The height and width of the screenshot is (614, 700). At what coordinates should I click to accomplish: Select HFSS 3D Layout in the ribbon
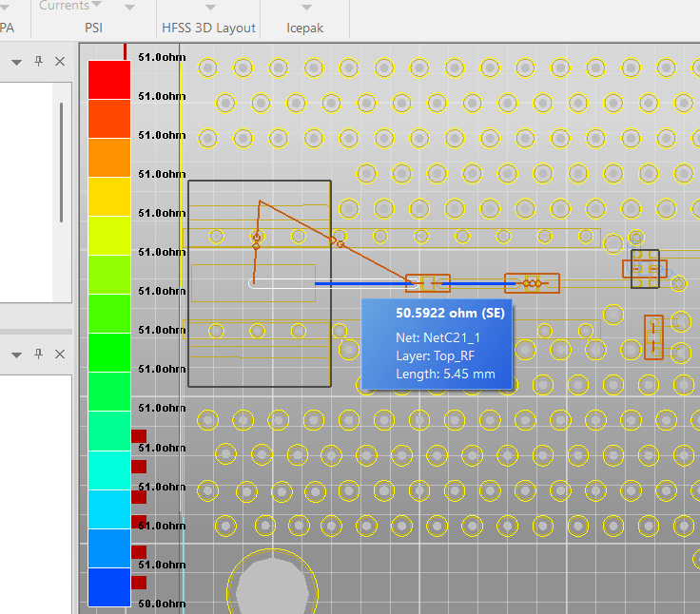coord(208,28)
